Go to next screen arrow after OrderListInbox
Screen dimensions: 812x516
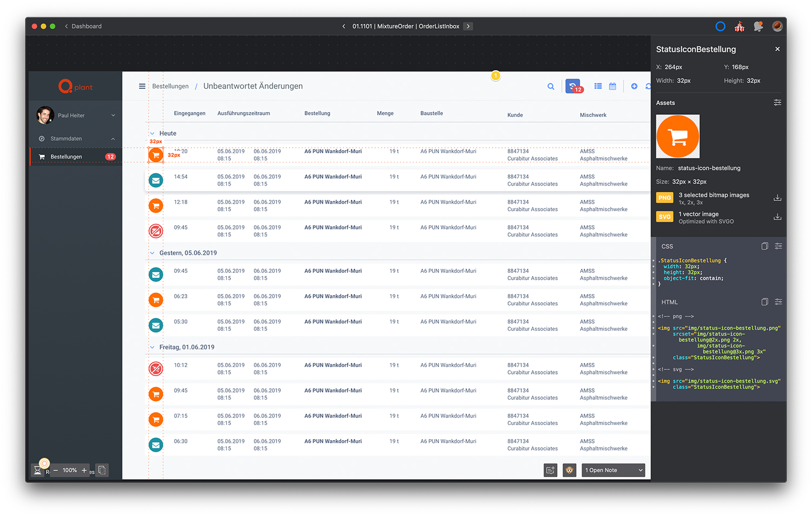coord(468,26)
